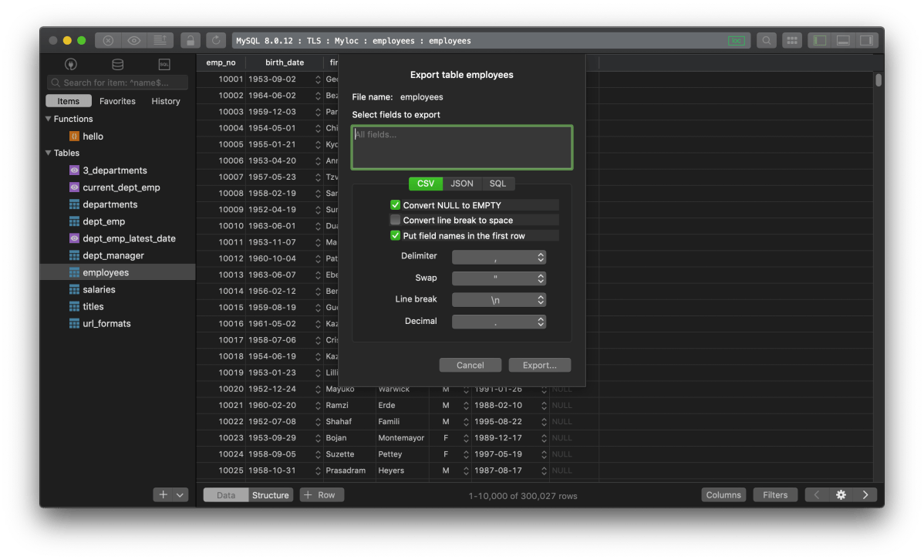
Task: Toggle the bottom panel icon
Action: [x=843, y=41]
